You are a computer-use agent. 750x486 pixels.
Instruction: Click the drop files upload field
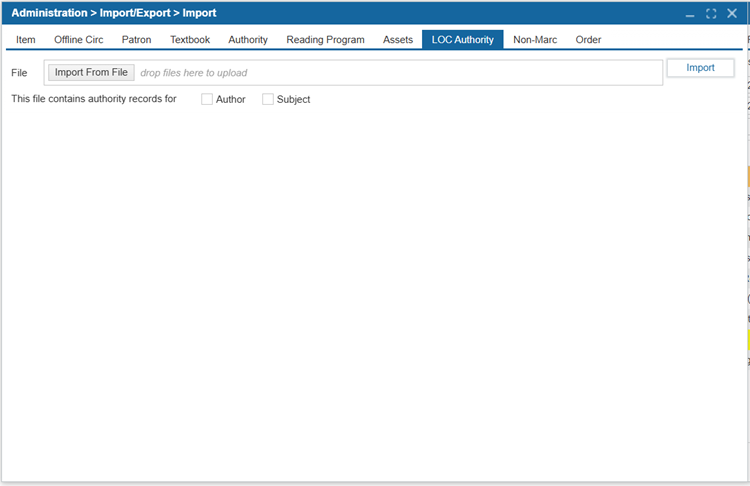click(400, 73)
